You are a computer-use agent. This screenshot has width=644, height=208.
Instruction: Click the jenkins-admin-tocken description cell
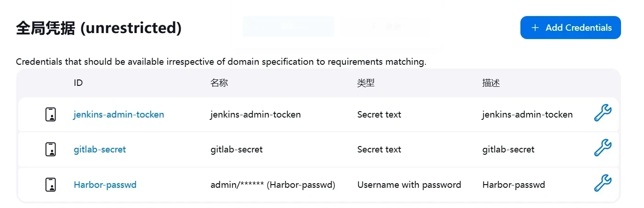[x=527, y=114]
